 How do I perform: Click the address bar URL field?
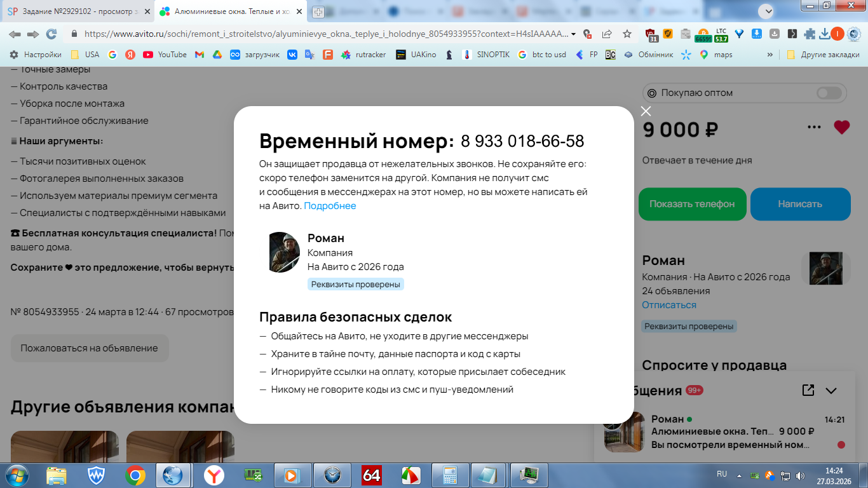tap(327, 34)
